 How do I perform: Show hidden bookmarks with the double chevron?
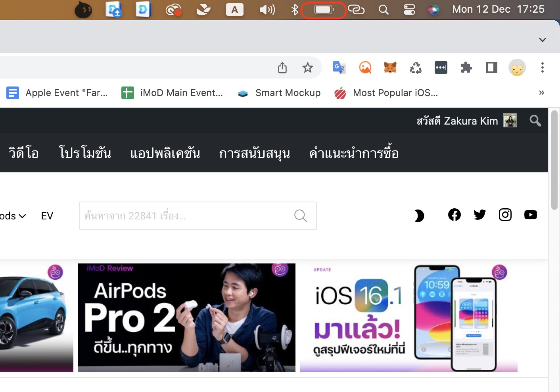pos(542,93)
